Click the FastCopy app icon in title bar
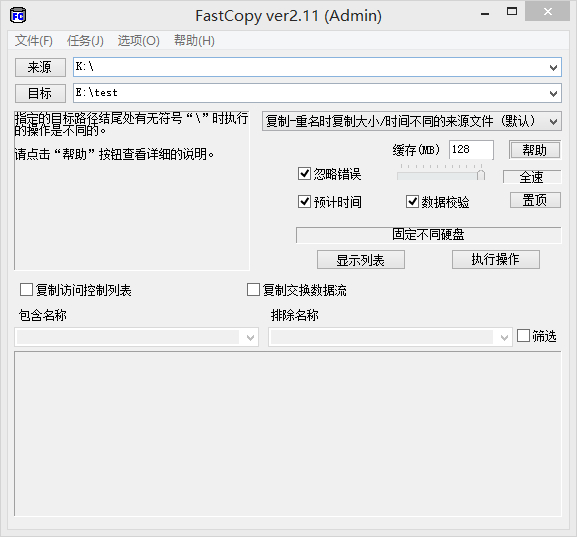 tap(17, 16)
